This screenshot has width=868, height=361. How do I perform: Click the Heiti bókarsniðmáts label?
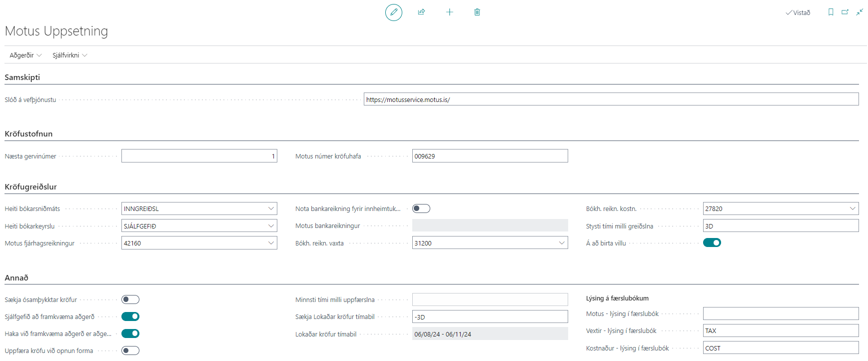32,208
